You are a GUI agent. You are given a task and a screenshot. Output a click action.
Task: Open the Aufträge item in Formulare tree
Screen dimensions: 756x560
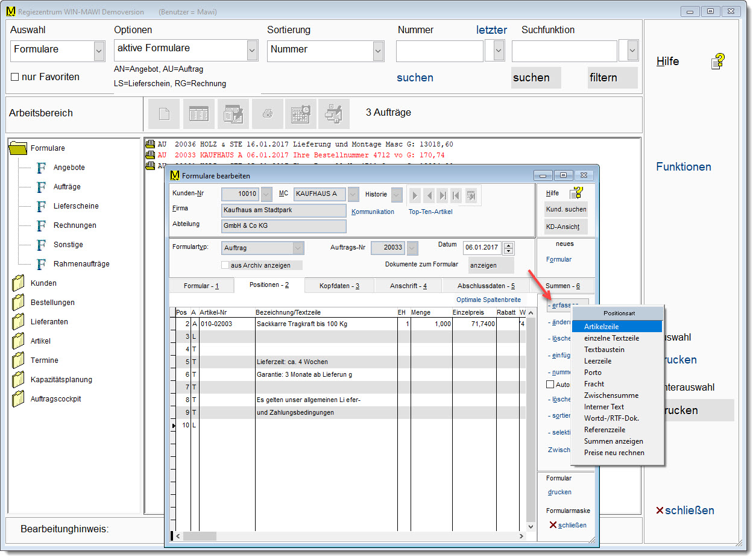tap(67, 187)
